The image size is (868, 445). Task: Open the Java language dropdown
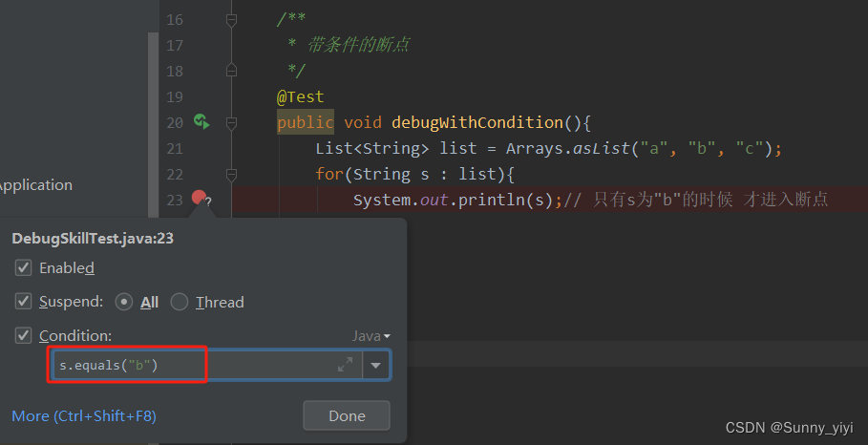click(x=370, y=336)
